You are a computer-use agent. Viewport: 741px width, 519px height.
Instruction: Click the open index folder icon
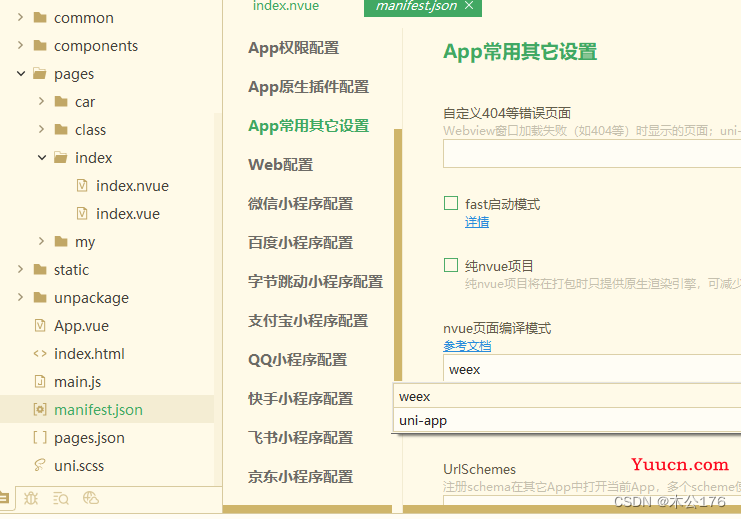coord(60,157)
